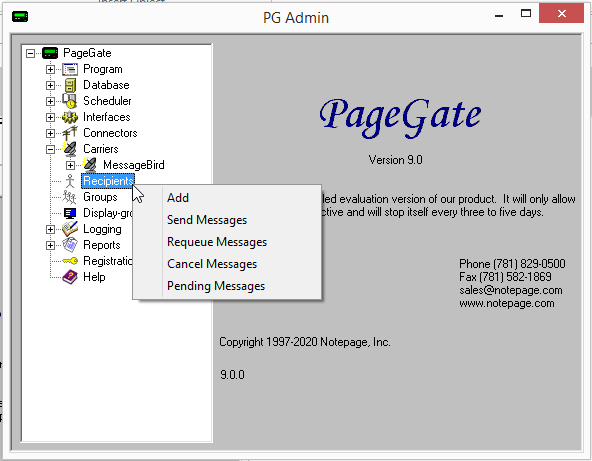Collapse the Carriers tree node

click(x=50, y=149)
